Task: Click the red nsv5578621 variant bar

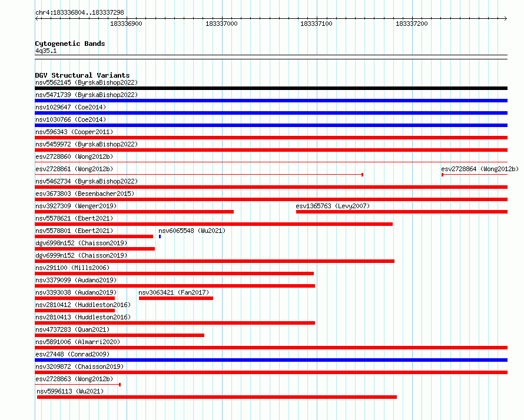Action: [x=214, y=224]
